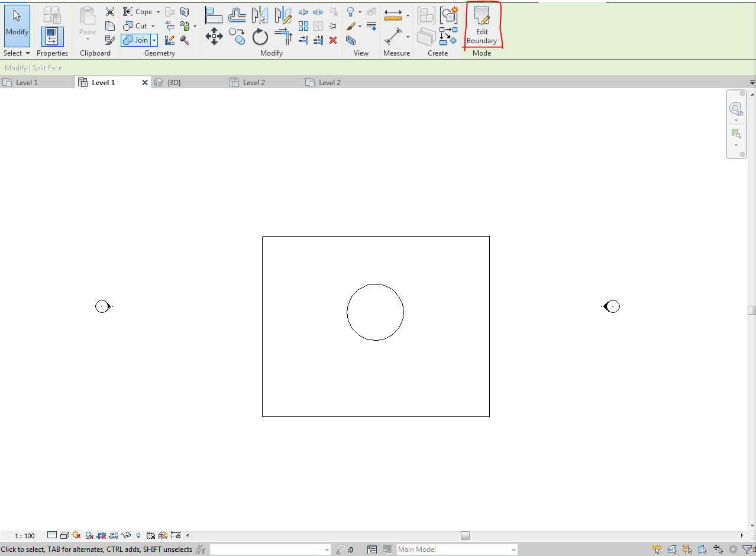Click the red Delete X icon
The width and height of the screenshot is (756, 556).
point(333,40)
